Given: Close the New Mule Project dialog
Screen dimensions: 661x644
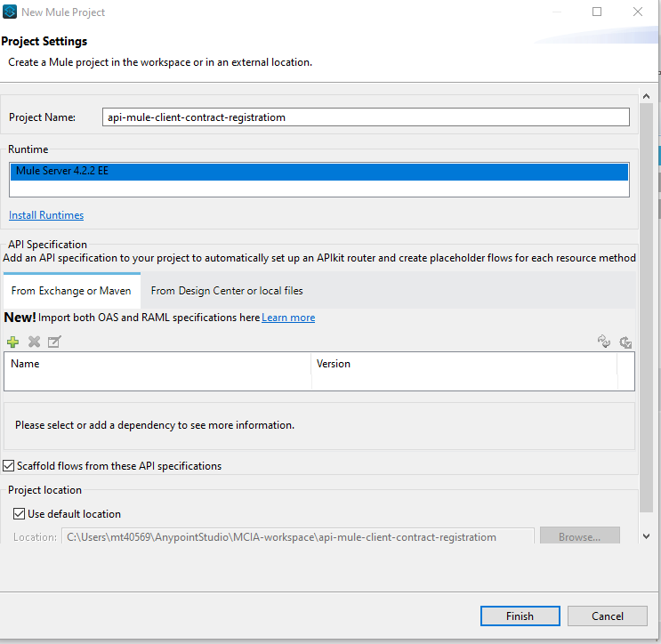Looking at the screenshot, I should pyautogui.click(x=638, y=12).
